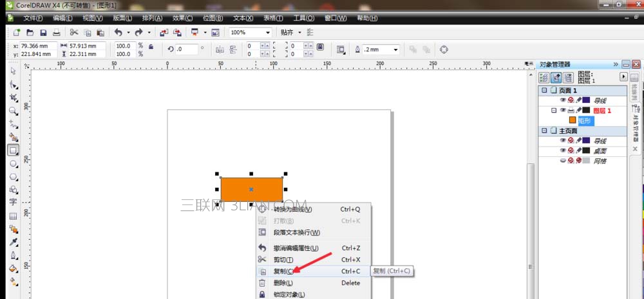
Task: Open the 效果(C) menu
Action: [182, 19]
